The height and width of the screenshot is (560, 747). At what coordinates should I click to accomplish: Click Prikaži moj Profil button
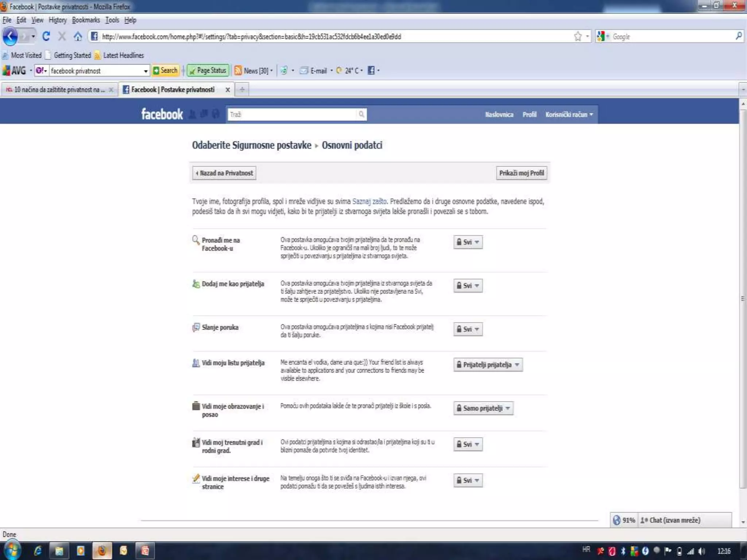[x=521, y=173]
